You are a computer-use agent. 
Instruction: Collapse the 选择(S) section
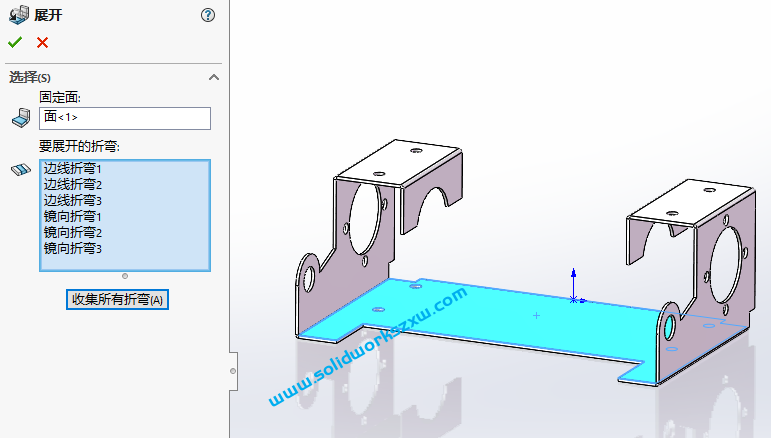coord(214,77)
